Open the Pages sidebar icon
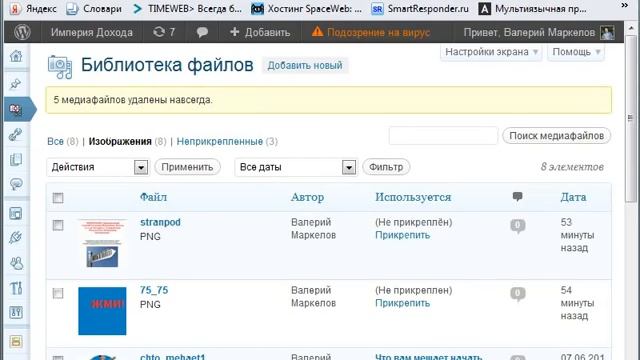Viewport: 640px width, 360px height. click(x=16, y=160)
